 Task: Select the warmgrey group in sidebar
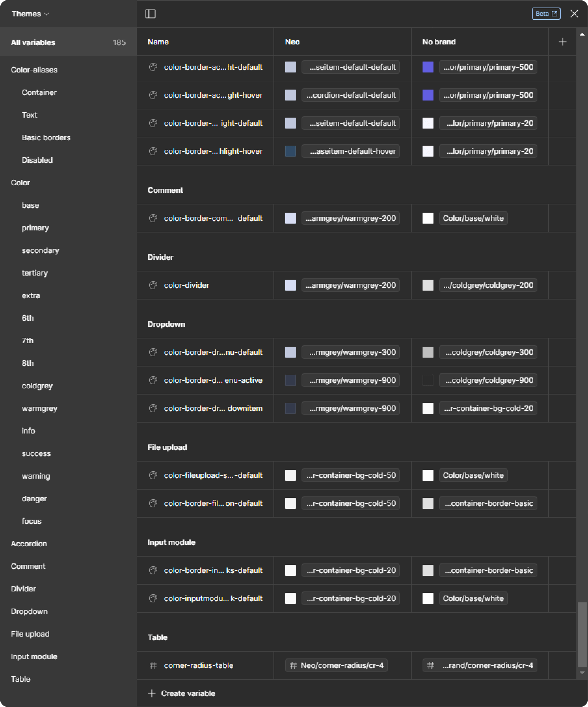pyautogui.click(x=40, y=408)
